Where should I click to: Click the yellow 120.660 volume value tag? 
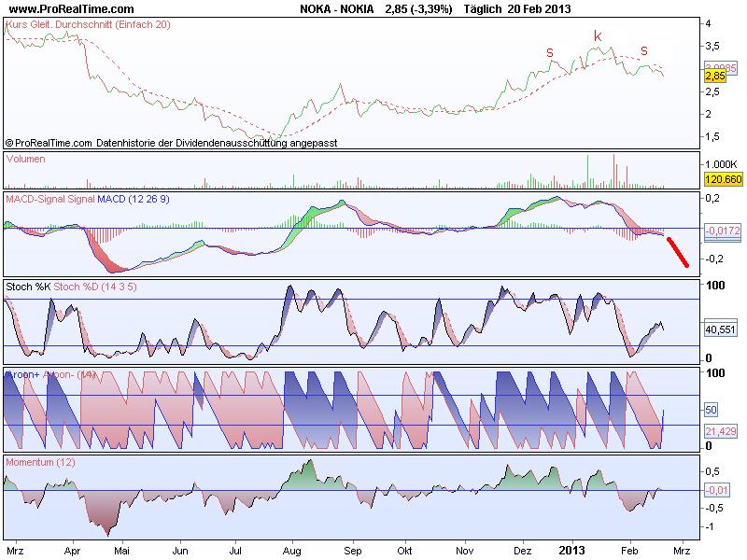(x=723, y=179)
